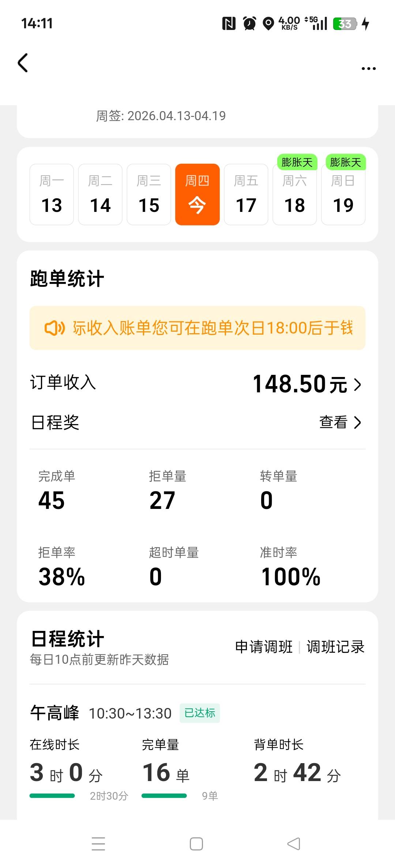
Task: Tap the Android recent apps menu icon
Action: (98, 844)
